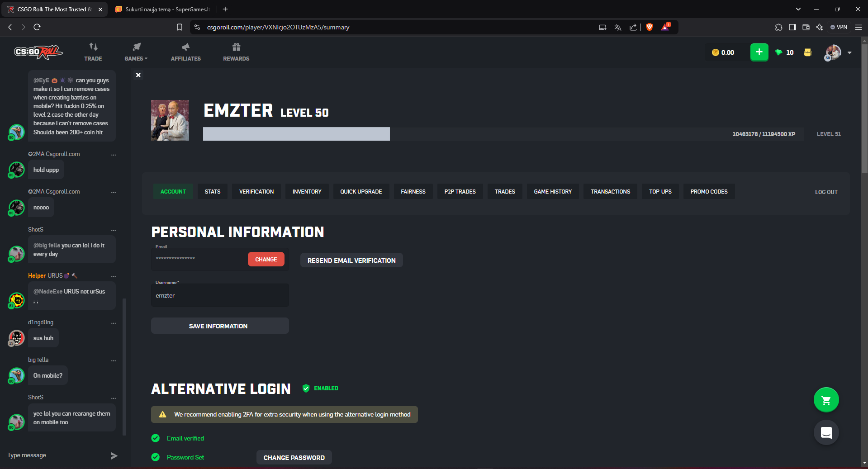The height and width of the screenshot is (469, 868).
Task: Click the Type message chat field
Action: 54,455
